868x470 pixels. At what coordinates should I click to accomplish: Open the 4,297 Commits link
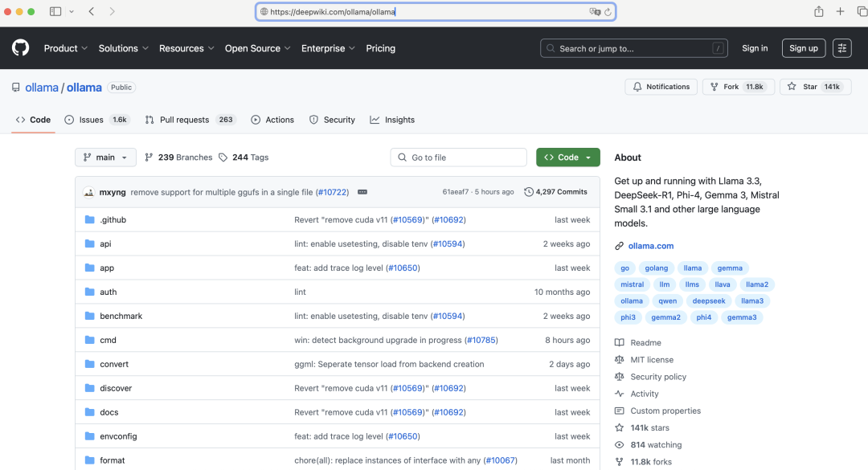click(556, 192)
